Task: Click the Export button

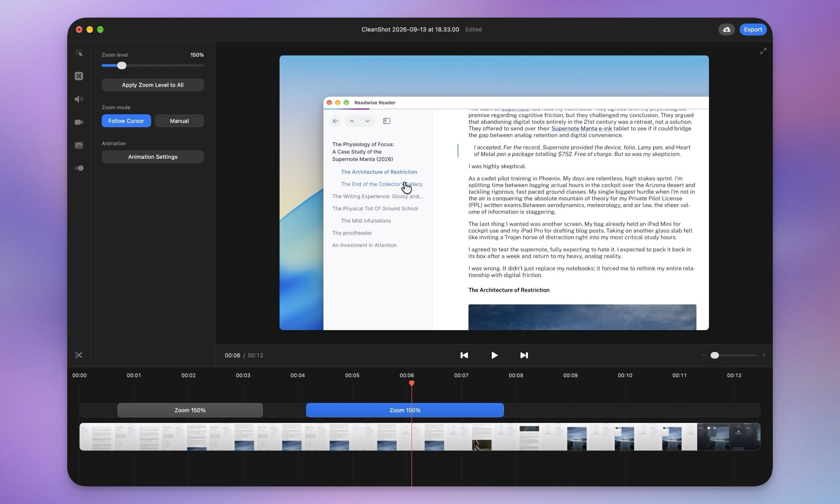Action: point(753,29)
